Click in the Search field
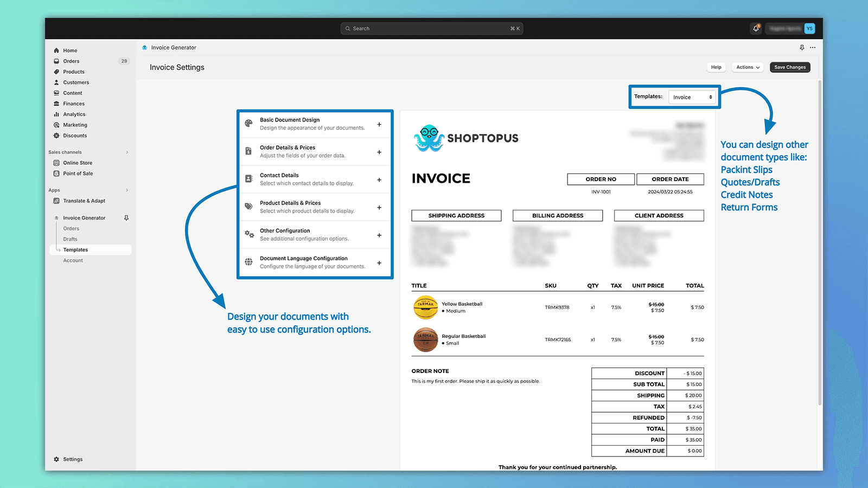Image resolution: width=868 pixels, height=488 pixels. pos(432,28)
